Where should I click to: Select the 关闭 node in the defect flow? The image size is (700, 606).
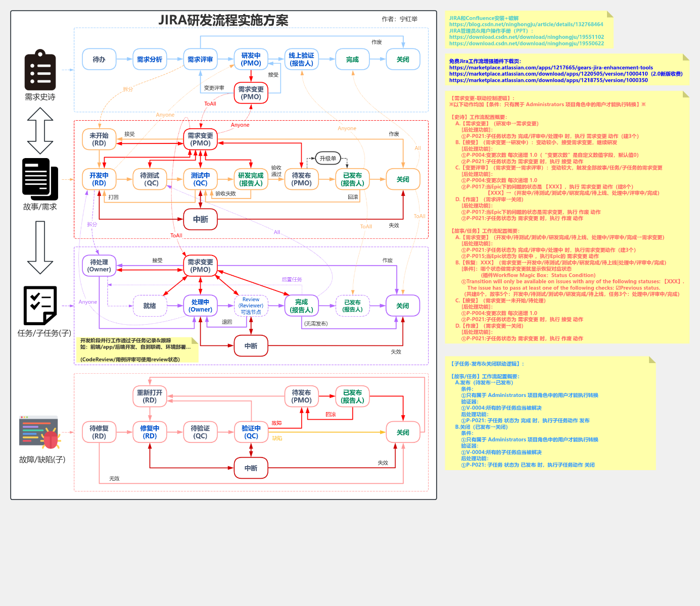tap(403, 432)
